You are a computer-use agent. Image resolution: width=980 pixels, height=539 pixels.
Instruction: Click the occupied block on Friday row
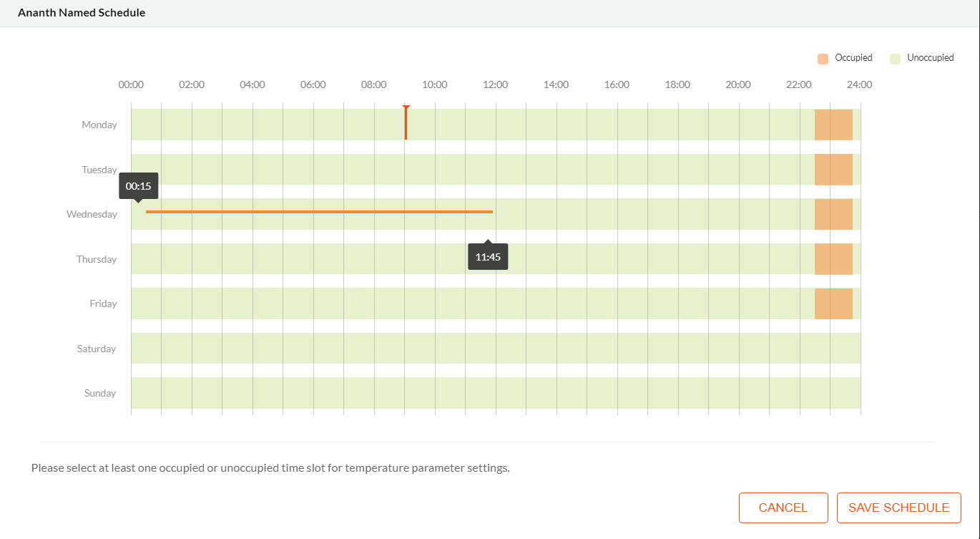(834, 303)
